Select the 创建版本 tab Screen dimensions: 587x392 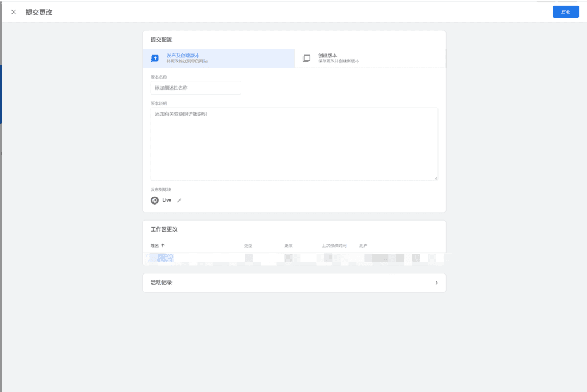click(x=370, y=58)
